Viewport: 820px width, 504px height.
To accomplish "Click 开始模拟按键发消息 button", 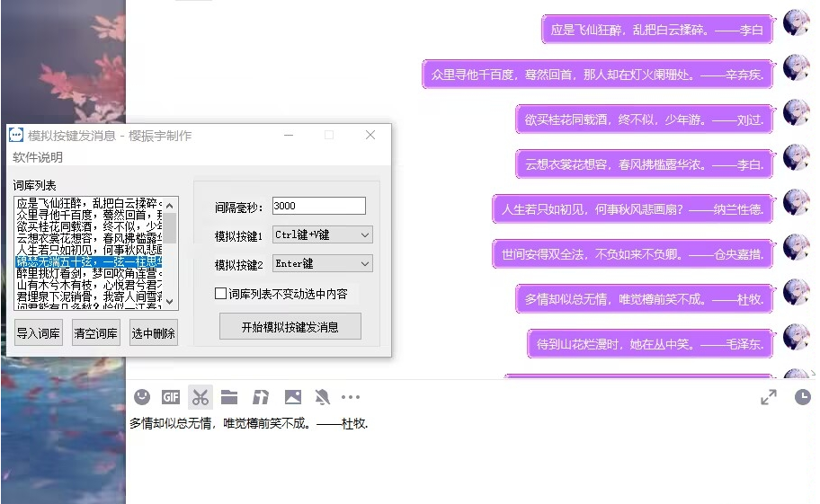I will point(290,327).
